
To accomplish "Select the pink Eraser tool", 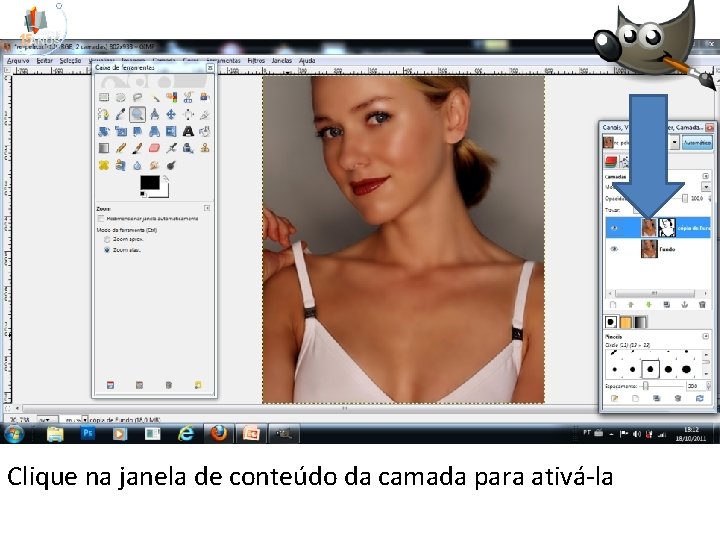I will click(154, 148).
